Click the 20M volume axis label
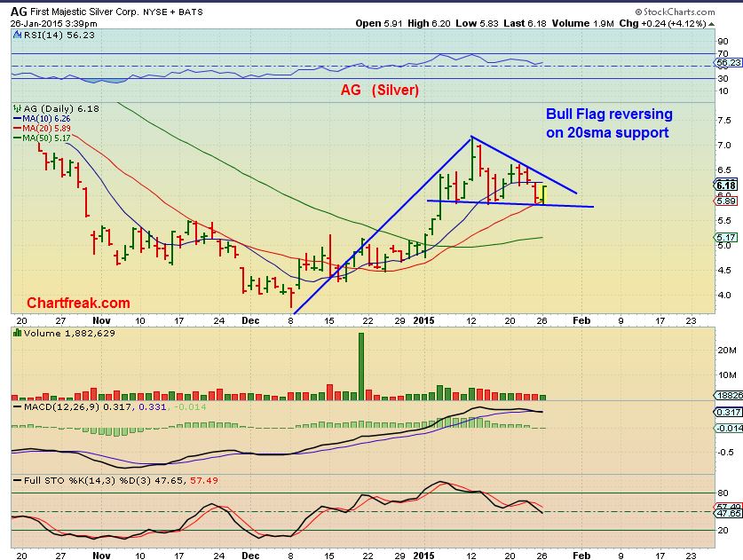The image size is (743, 560). 727,351
